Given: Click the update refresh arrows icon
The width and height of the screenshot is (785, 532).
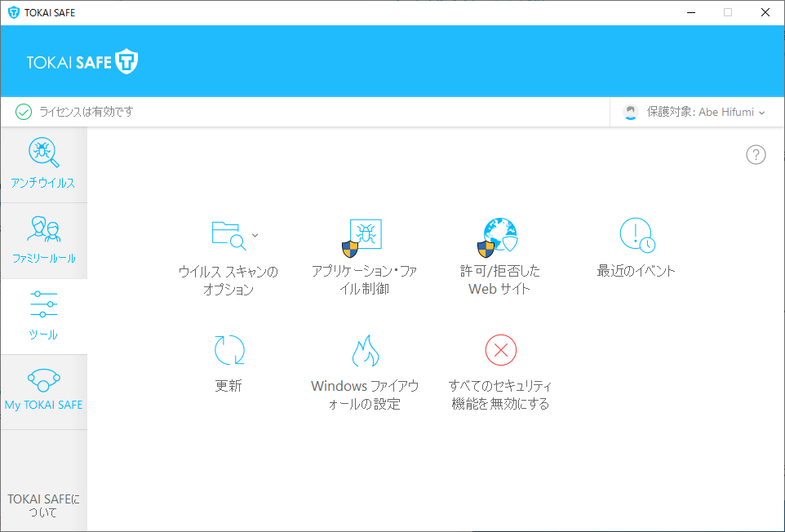Looking at the screenshot, I should tap(228, 350).
